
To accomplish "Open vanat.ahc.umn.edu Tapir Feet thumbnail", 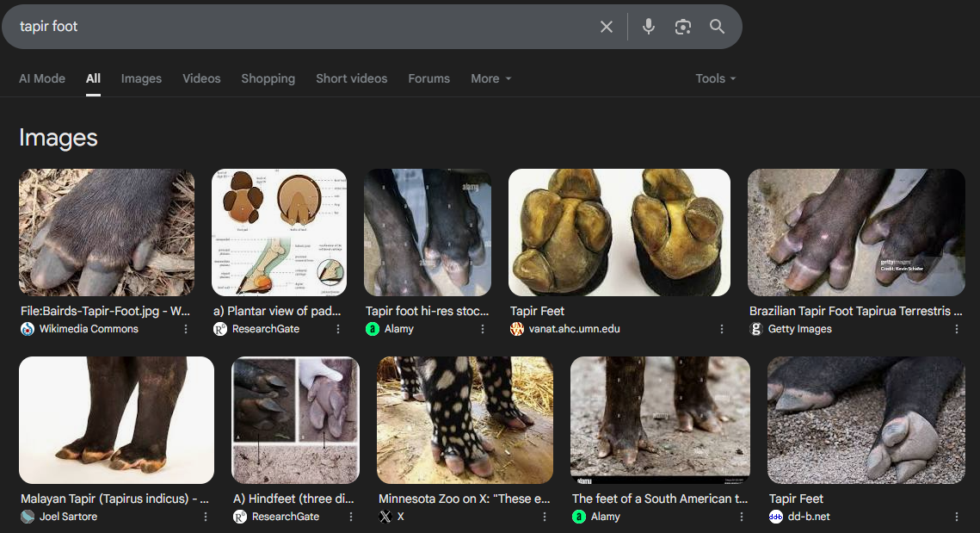I will click(619, 232).
